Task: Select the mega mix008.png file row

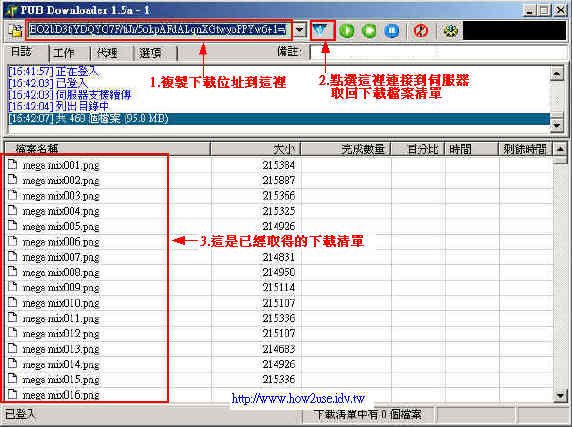Action: 278,272
